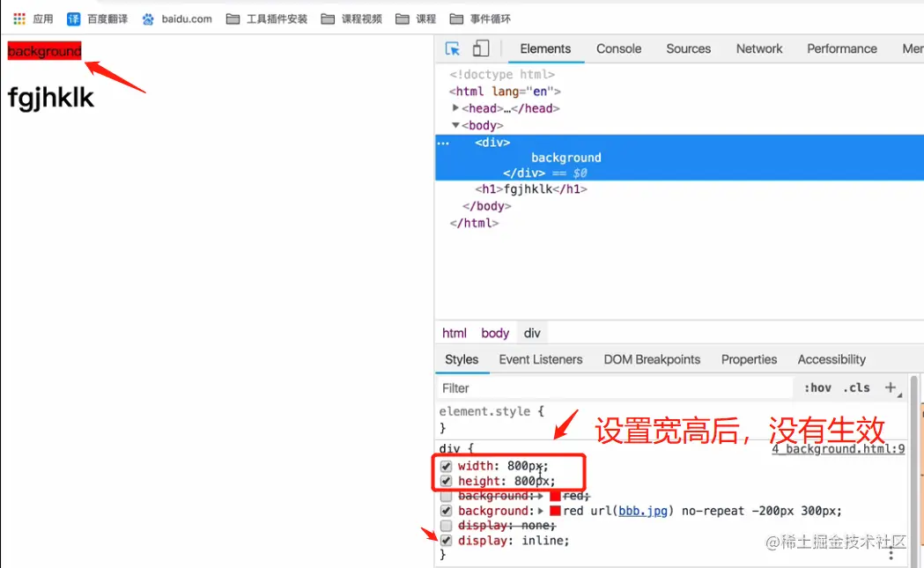924x568 pixels.
Task: Switch to the Console tab
Action: tap(618, 49)
